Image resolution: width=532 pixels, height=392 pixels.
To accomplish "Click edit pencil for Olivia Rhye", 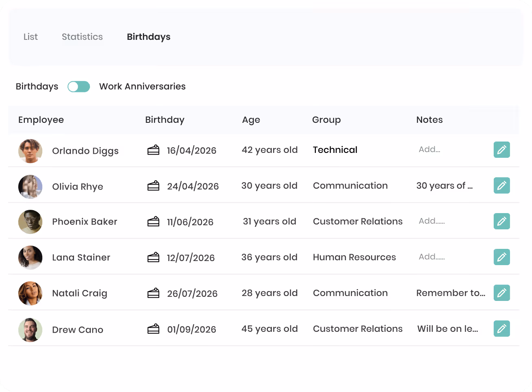I will click(501, 185).
